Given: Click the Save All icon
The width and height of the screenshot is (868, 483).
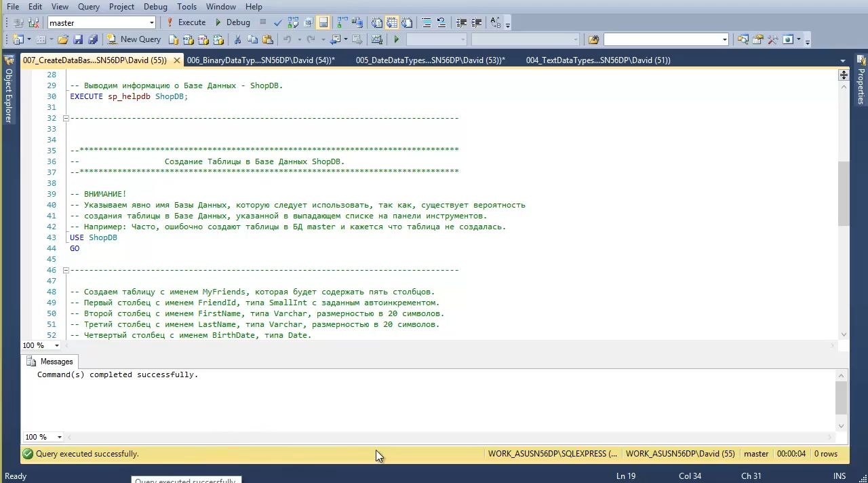Looking at the screenshot, I should click(93, 39).
